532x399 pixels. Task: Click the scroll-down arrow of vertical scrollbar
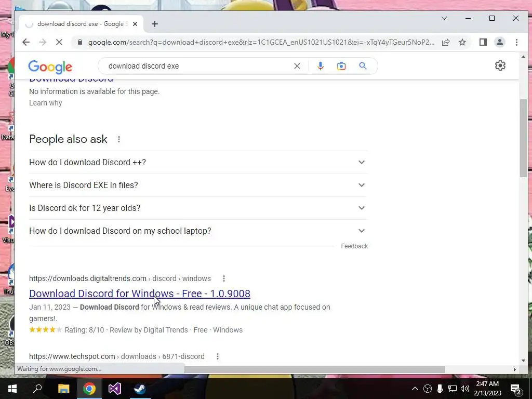(x=523, y=361)
